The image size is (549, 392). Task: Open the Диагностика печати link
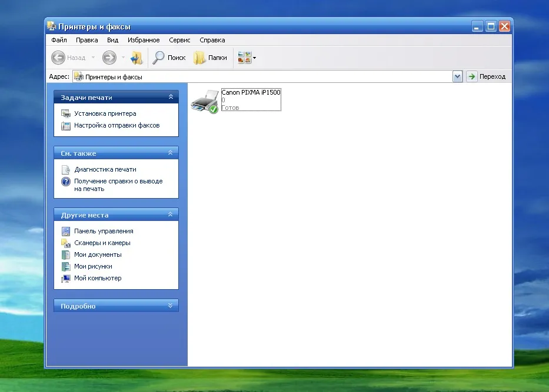105,170
